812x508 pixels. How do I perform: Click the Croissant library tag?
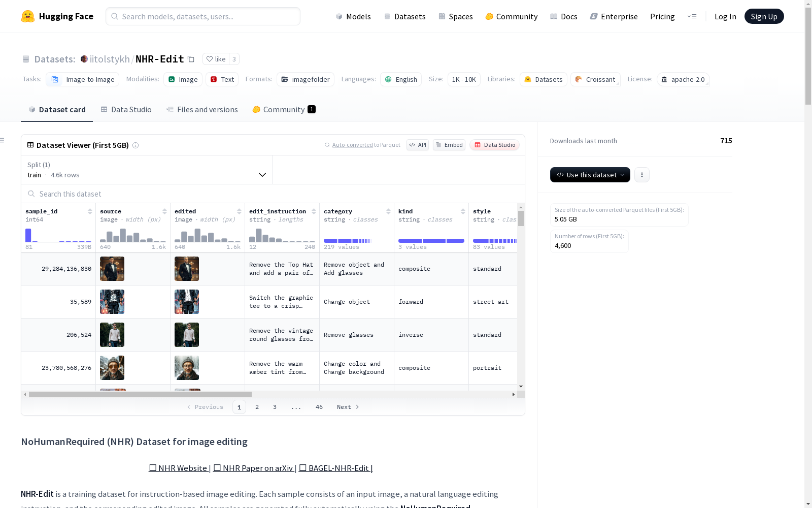(595, 79)
